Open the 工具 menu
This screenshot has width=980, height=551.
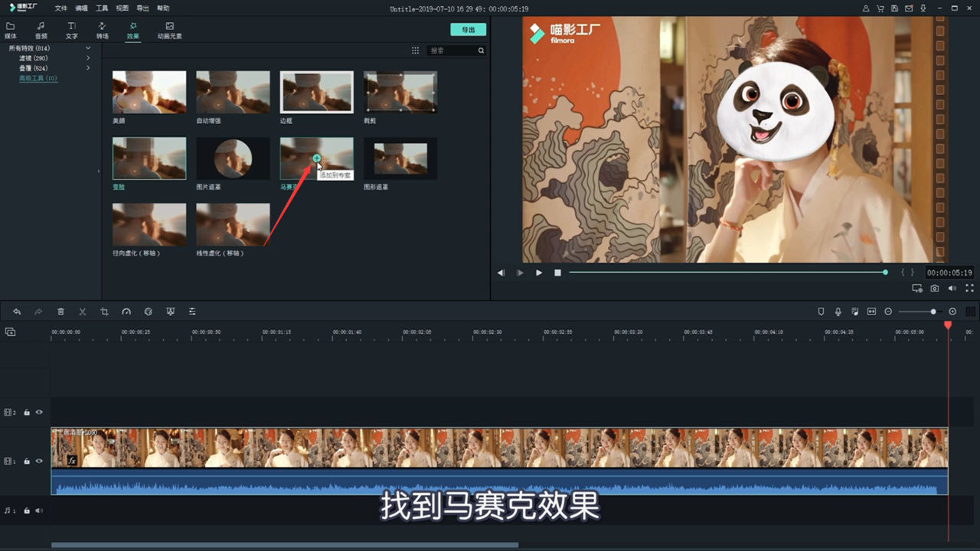tap(102, 8)
